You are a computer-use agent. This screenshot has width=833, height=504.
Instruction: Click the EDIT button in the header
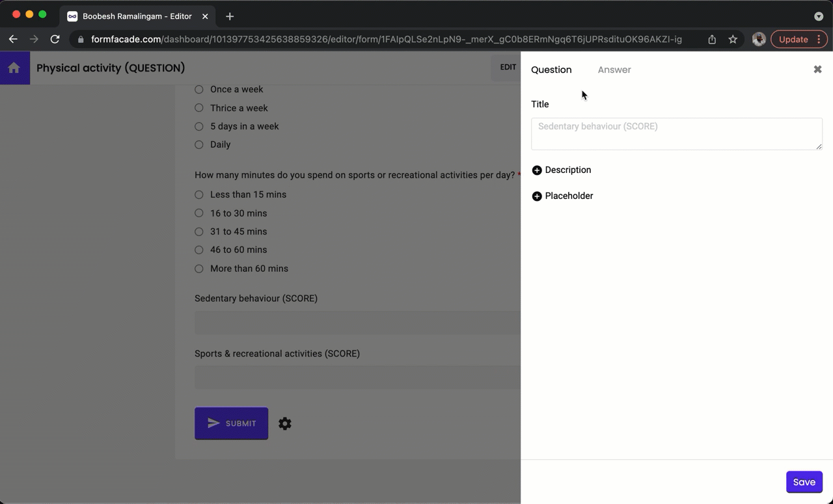tap(508, 67)
